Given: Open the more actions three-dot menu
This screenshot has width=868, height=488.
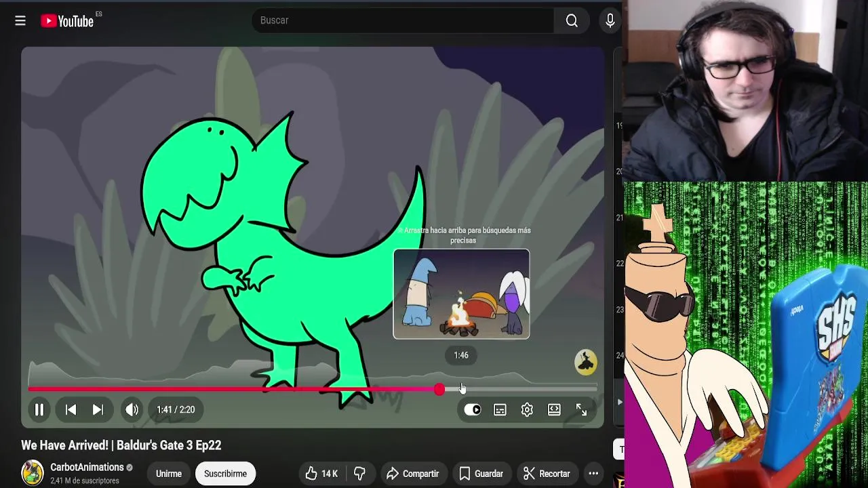Looking at the screenshot, I should point(593,474).
